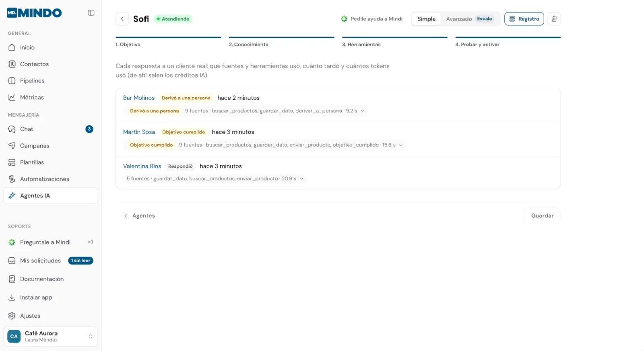
Task: Click the Escala plan badge
Action: click(485, 19)
